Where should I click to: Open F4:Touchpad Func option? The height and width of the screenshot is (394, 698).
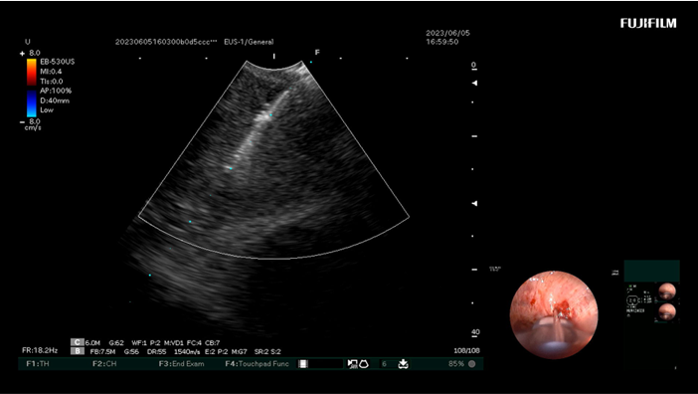(257, 364)
